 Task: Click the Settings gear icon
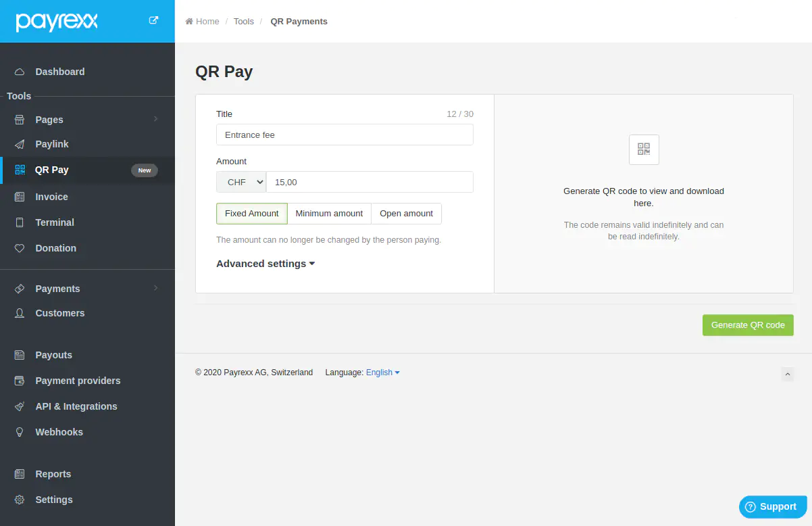click(x=20, y=500)
